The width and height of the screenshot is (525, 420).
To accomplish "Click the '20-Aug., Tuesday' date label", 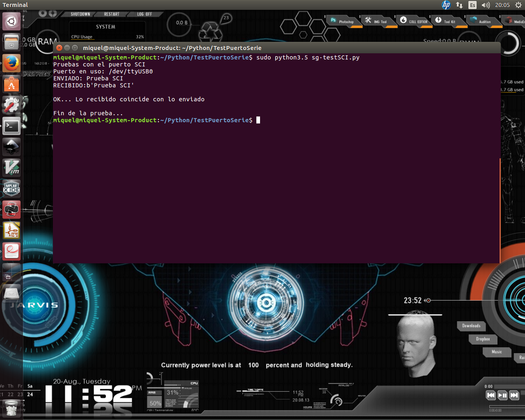I will 82,381.
